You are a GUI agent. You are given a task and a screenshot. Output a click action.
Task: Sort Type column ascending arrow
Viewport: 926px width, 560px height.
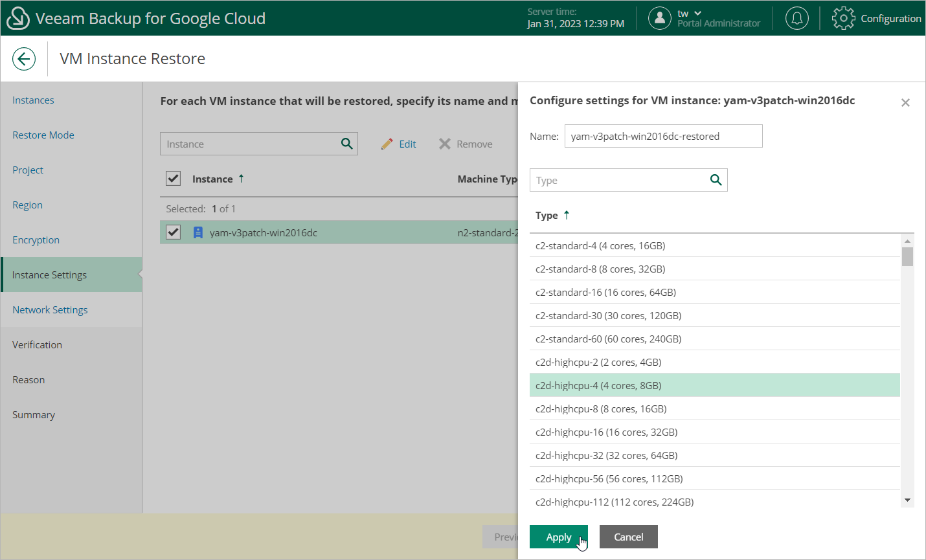567,215
